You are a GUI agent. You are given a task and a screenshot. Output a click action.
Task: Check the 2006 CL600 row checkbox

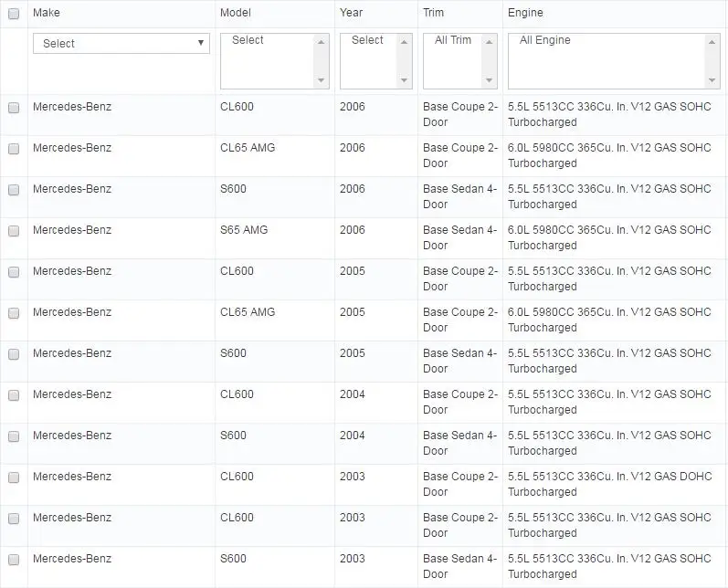(14, 108)
